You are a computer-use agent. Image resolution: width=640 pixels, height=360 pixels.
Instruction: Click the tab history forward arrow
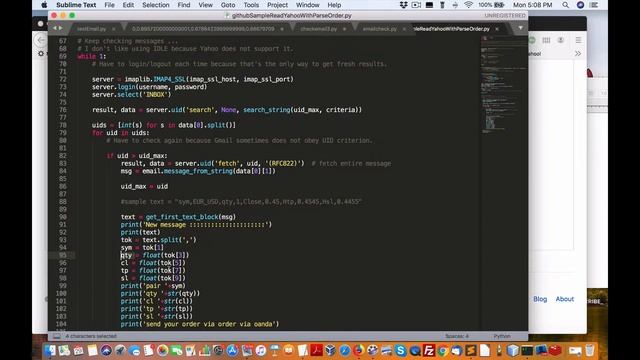[x=61, y=28]
